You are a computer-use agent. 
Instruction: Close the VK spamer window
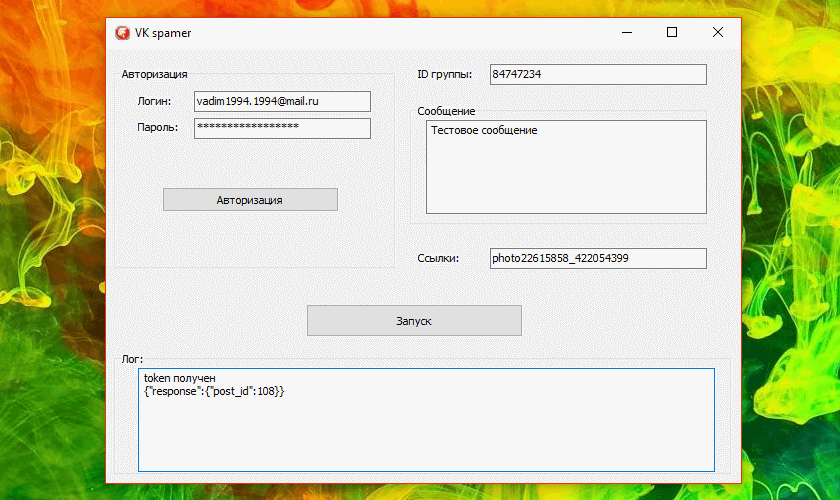[x=718, y=33]
